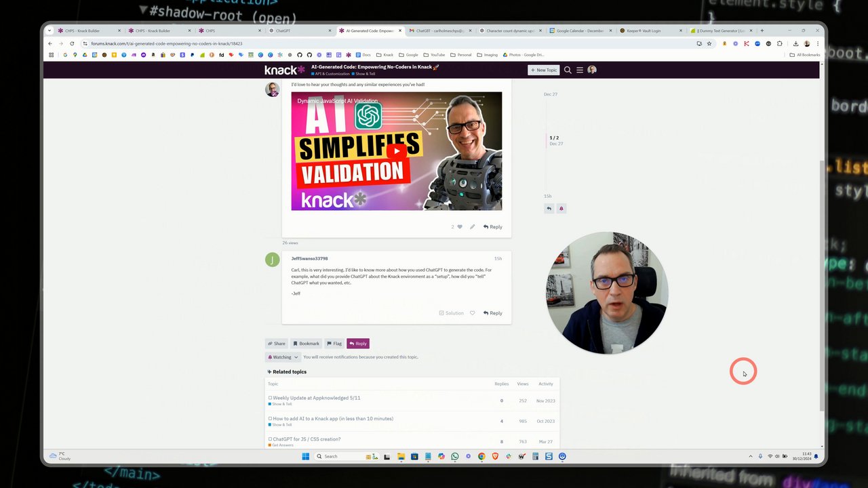Click the Share button below posts
This screenshot has height=488, width=868.
pos(276,344)
